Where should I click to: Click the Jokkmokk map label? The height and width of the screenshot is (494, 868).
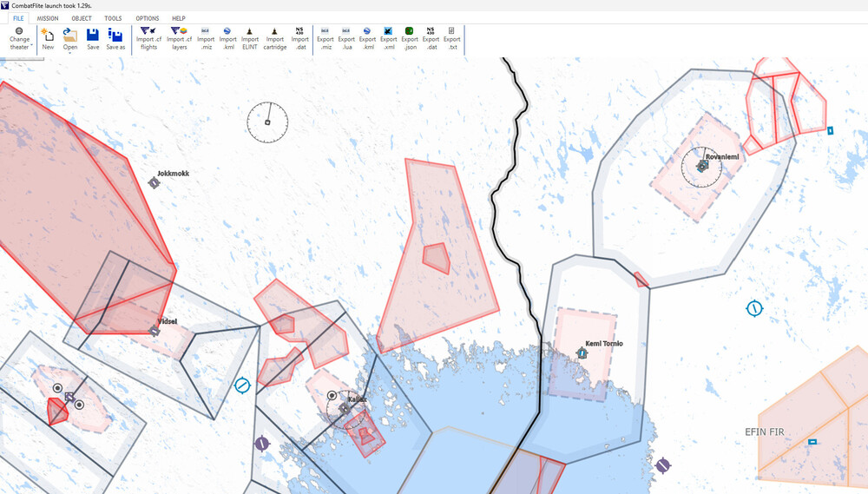coord(174,174)
